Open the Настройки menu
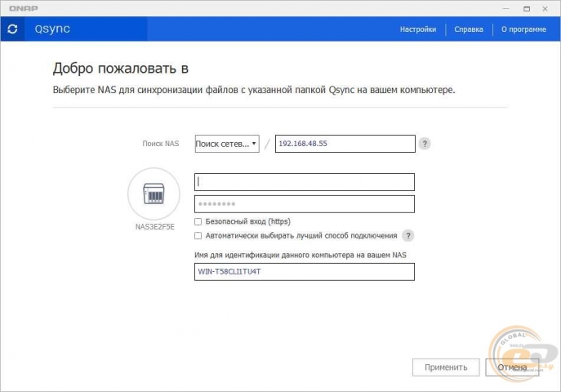561x392 pixels. point(418,29)
